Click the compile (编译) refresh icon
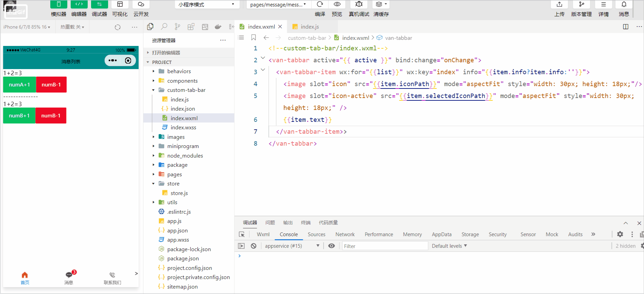Viewport: 644px width, 294px height. (320, 4)
